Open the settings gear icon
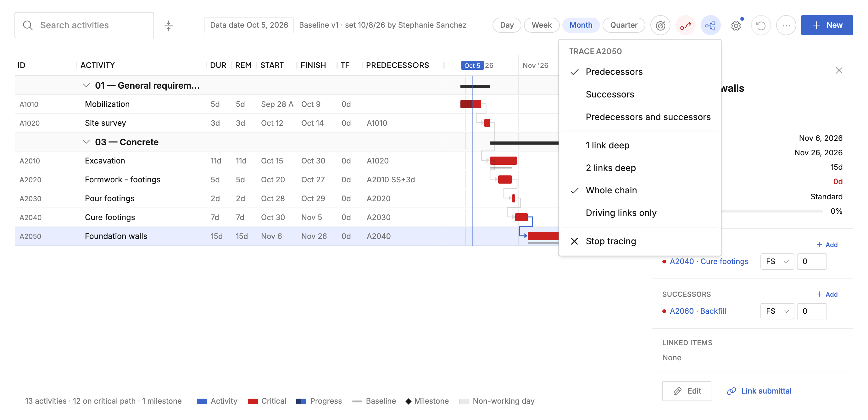Image resolution: width=868 pixels, height=420 pixels. (x=736, y=25)
